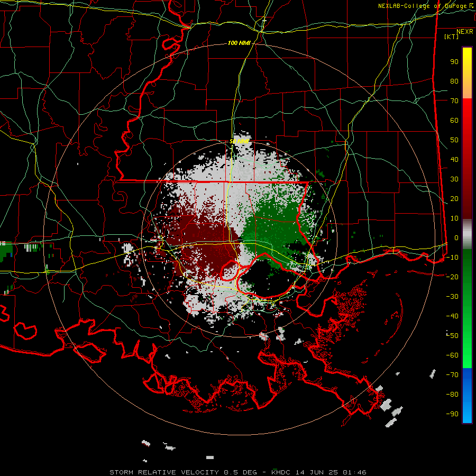Click the 0 value on velocity scale
The image size is (476, 476).
point(456,238)
